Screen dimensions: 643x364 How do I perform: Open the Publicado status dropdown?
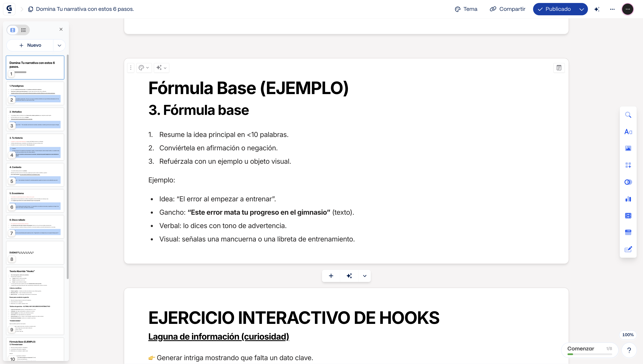(581, 9)
